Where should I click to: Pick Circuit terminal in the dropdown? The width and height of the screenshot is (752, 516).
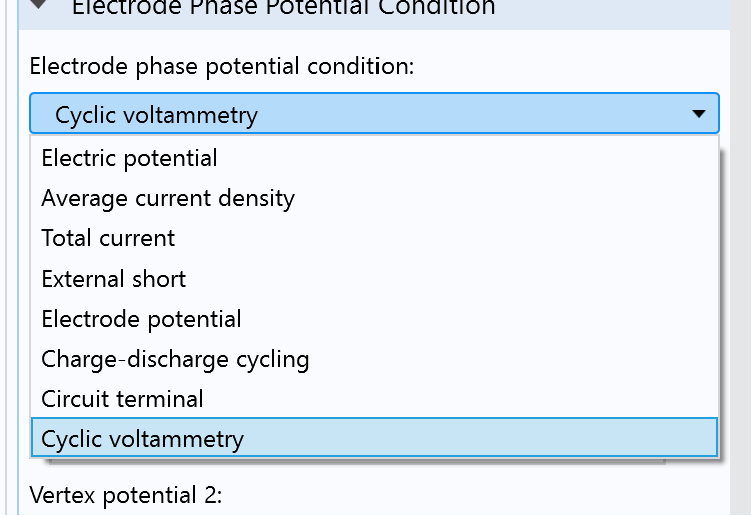pos(122,399)
